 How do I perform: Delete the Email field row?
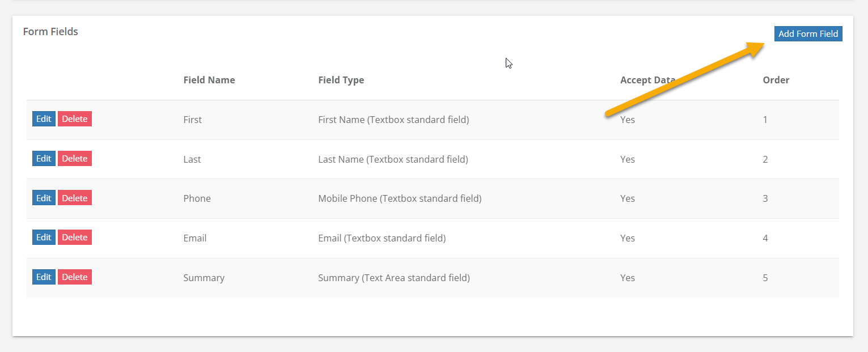(75, 237)
